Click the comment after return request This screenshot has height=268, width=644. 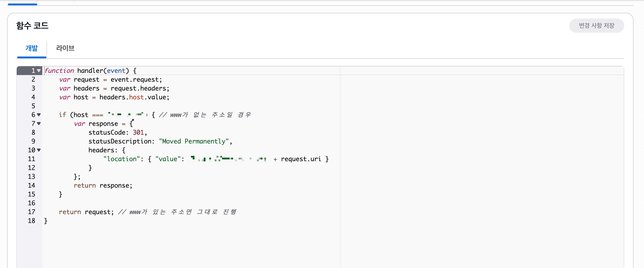click(x=177, y=212)
